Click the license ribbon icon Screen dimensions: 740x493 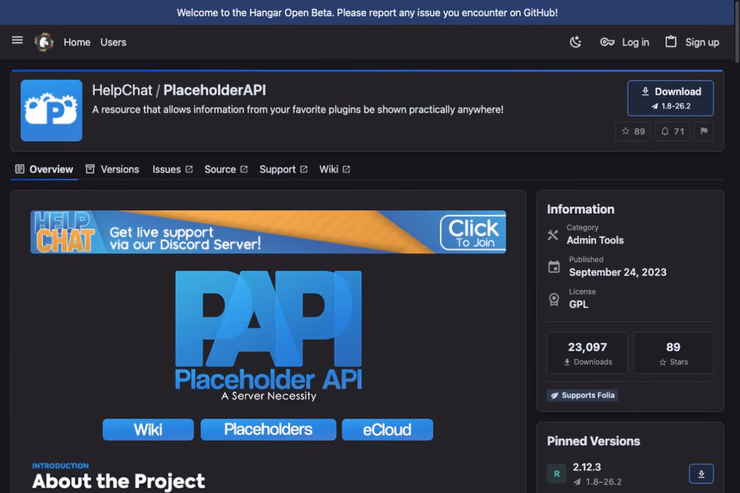click(x=554, y=299)
